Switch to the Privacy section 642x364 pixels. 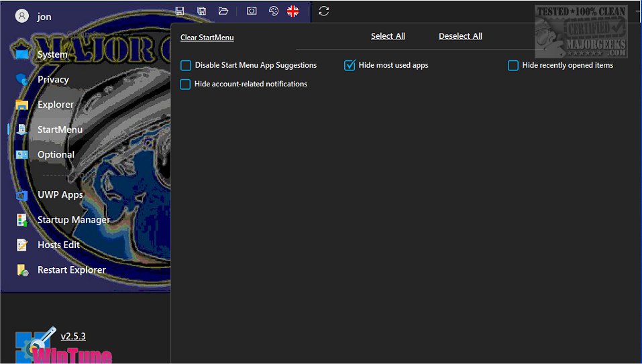pyautogui.click(x=53, y=79)
